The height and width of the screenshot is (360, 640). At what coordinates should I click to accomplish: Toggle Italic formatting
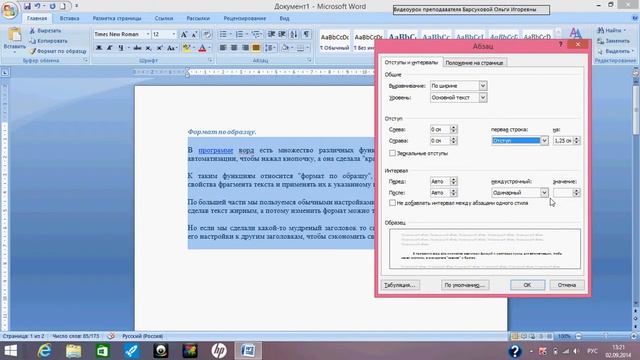tap(109, 48)
